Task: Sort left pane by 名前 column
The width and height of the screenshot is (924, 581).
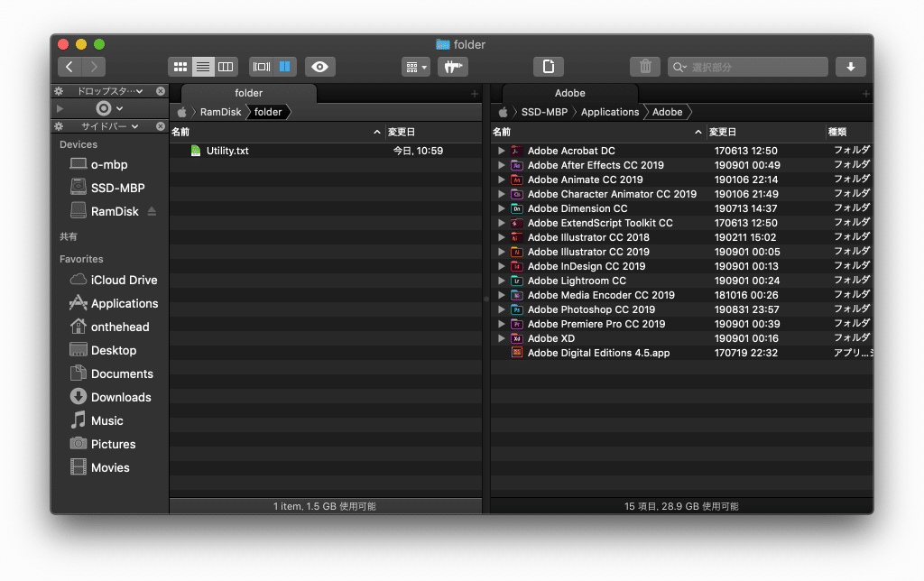Action: click(277, 132)
